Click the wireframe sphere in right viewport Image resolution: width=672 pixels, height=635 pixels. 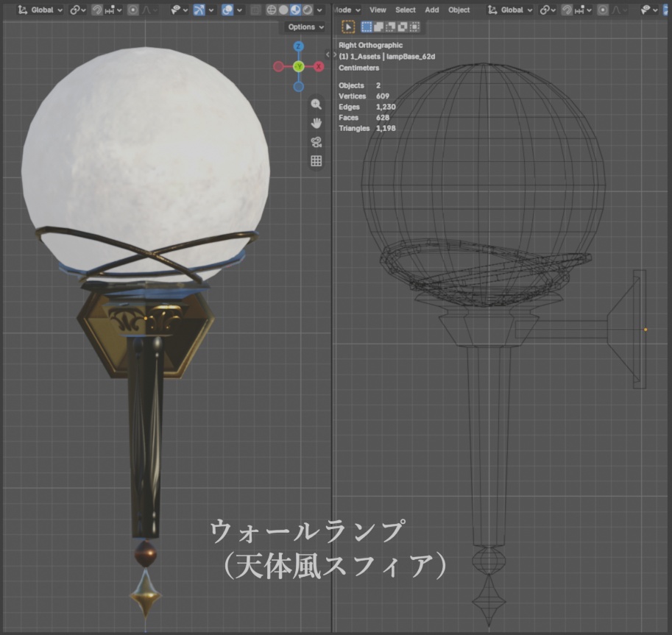[x=484, y=184]
